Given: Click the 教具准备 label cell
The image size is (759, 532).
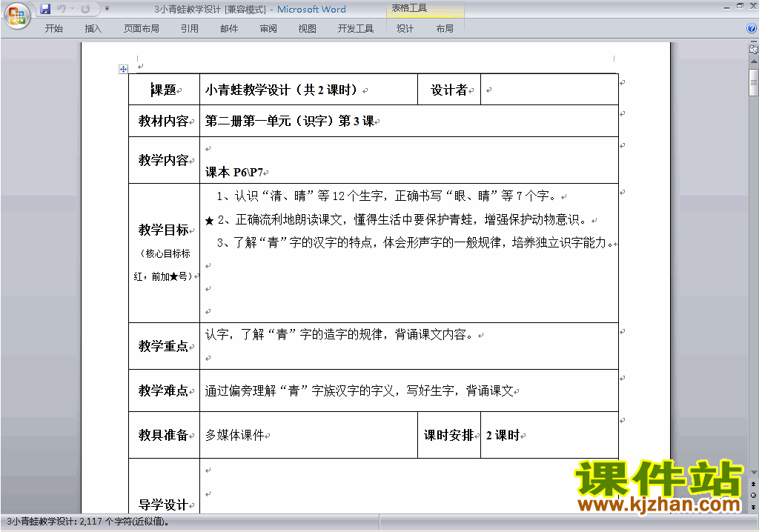Looking at the screenshot, I should tap(164, 435).
